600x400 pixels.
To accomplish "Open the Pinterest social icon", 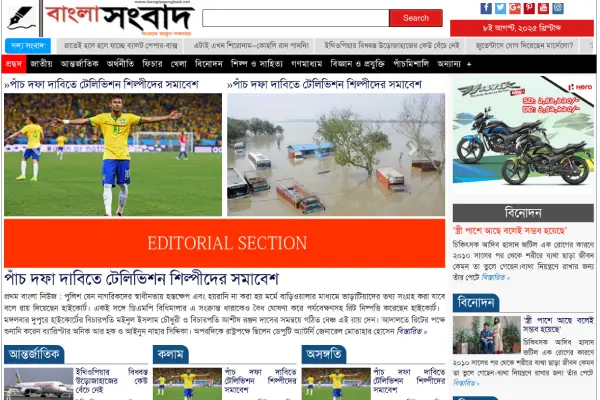I will click(x=529, y=8).
